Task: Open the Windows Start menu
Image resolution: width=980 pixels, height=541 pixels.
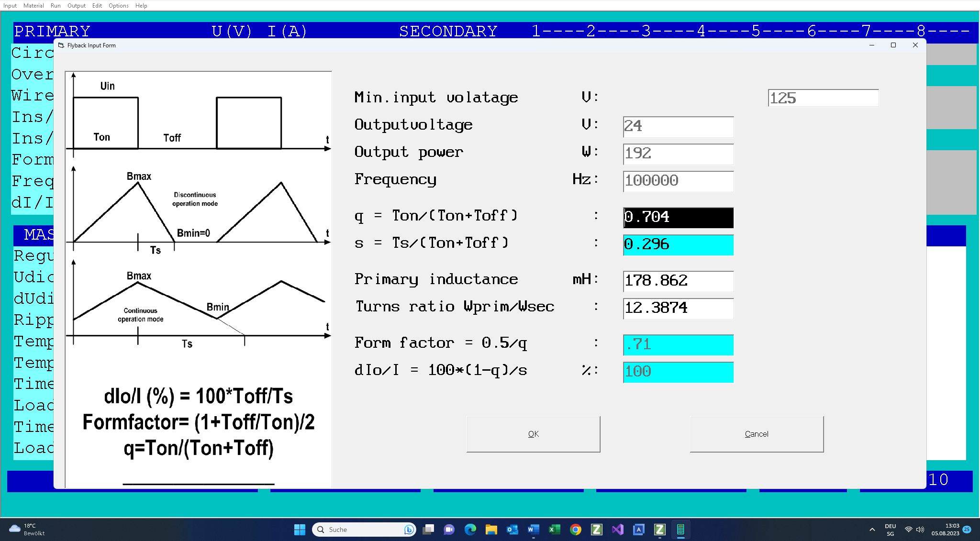Action: [300, 530]
